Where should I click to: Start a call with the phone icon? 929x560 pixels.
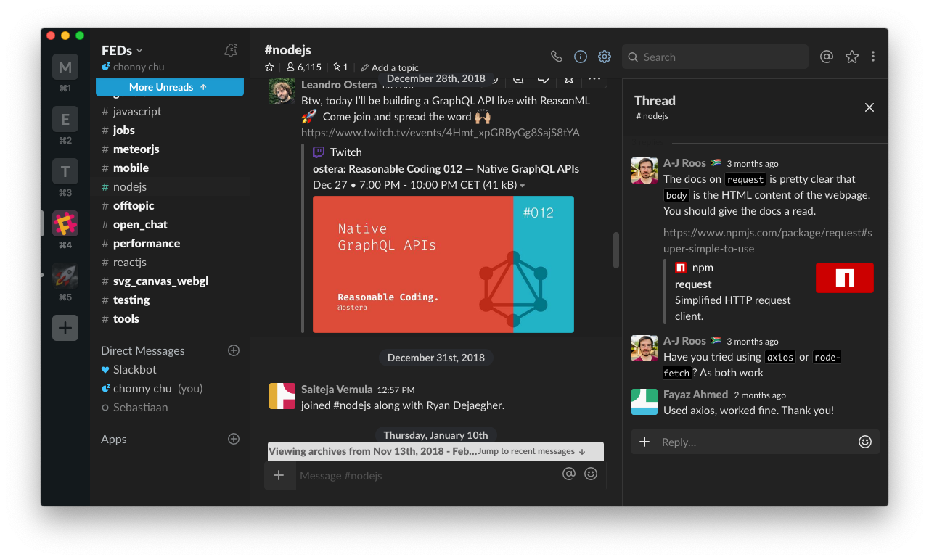click(556, 57)
